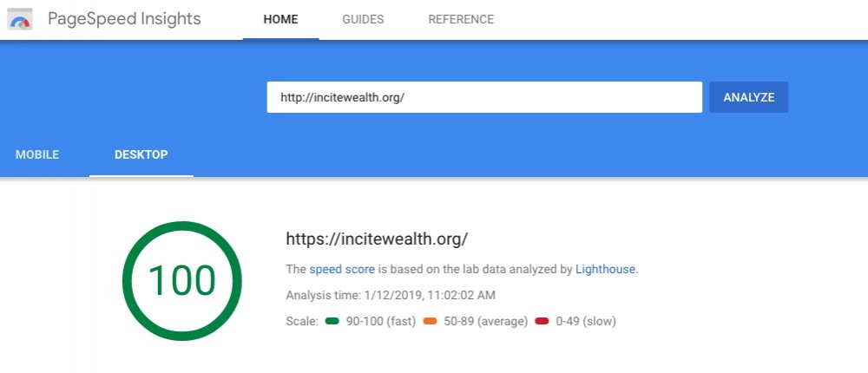Click the URL input field

click(x=484, y=97)
